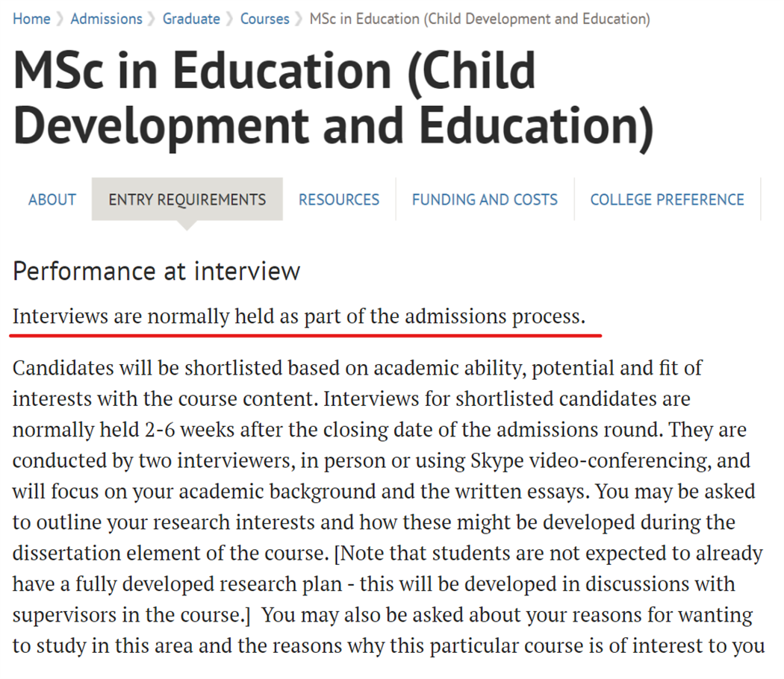Image resolution: width=784 pixels, height=679 pixels.
Task: Click the chevron separator after Home
Action: point(60,19)
